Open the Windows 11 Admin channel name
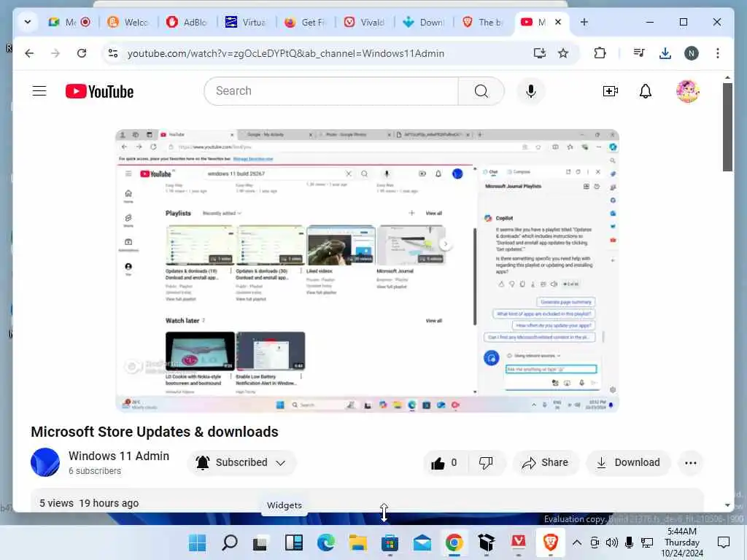Viewport: 747px width, 560px height. tap(119, 456)
